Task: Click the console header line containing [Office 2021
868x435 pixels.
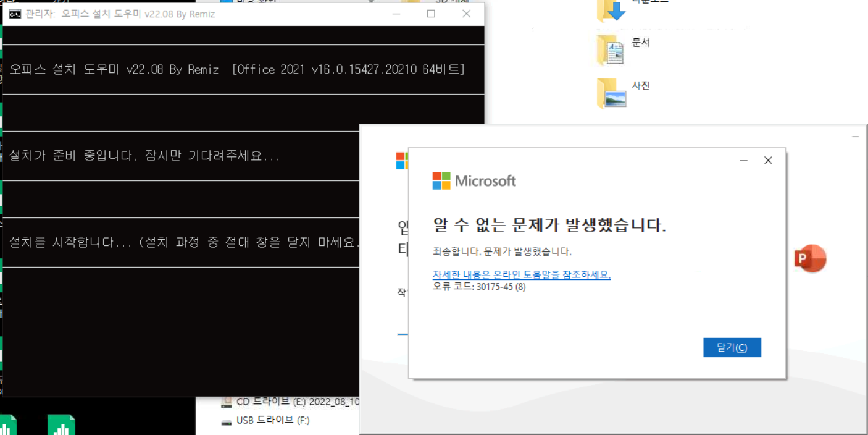Action: [x=237, y=69]
